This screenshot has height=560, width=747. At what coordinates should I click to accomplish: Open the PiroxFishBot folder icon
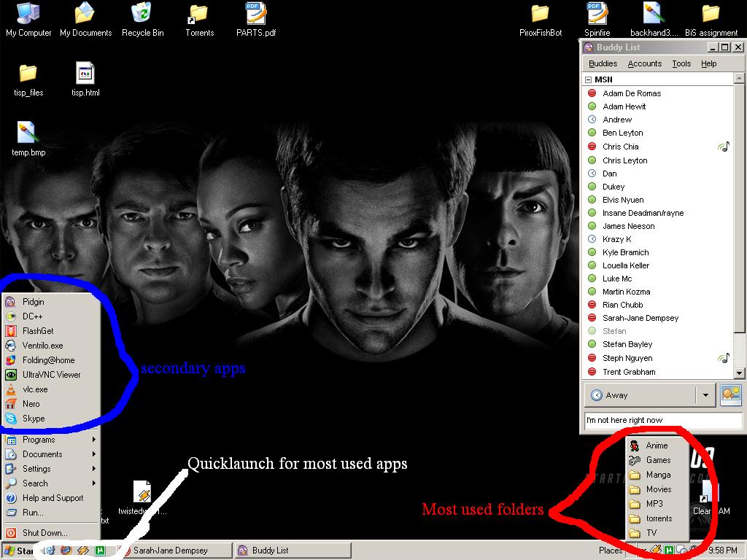point(541,20)
